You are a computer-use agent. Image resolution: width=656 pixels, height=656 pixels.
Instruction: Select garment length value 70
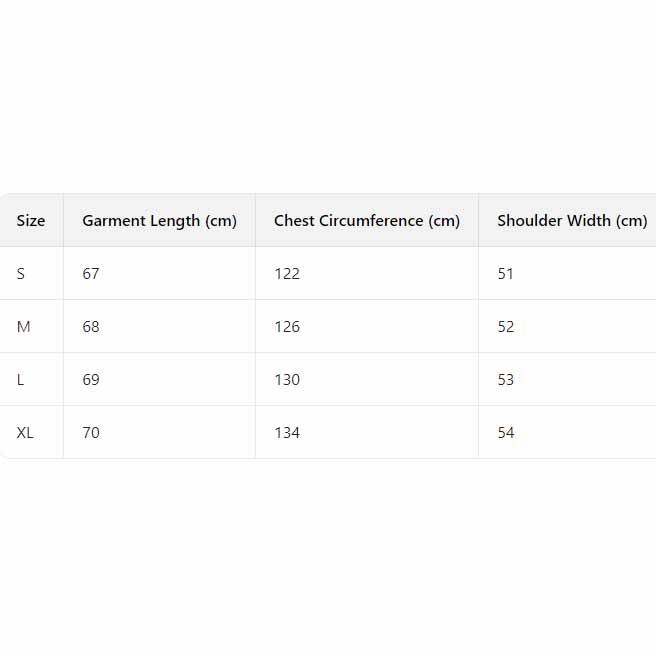point(91,433)
